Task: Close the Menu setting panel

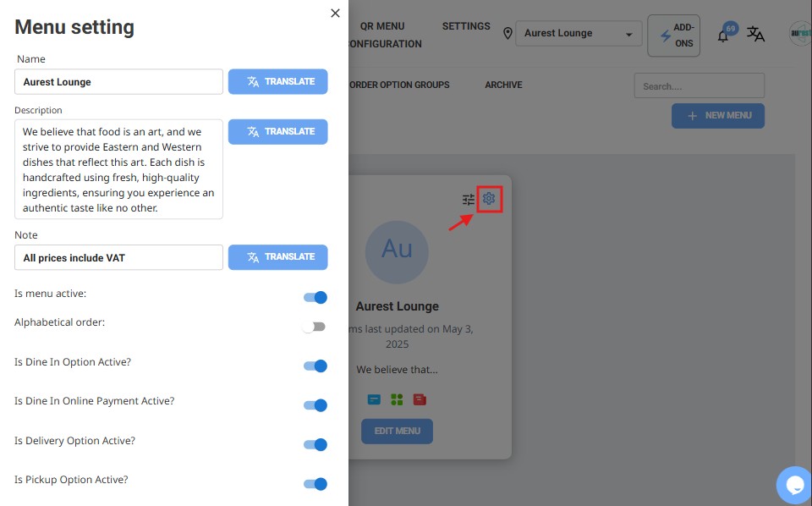Action: 335,13
